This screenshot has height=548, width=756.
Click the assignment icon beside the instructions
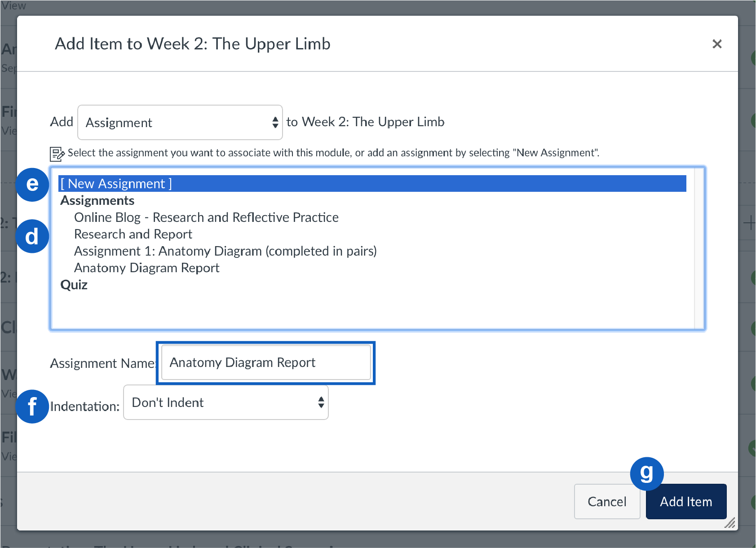pos(57,154)
